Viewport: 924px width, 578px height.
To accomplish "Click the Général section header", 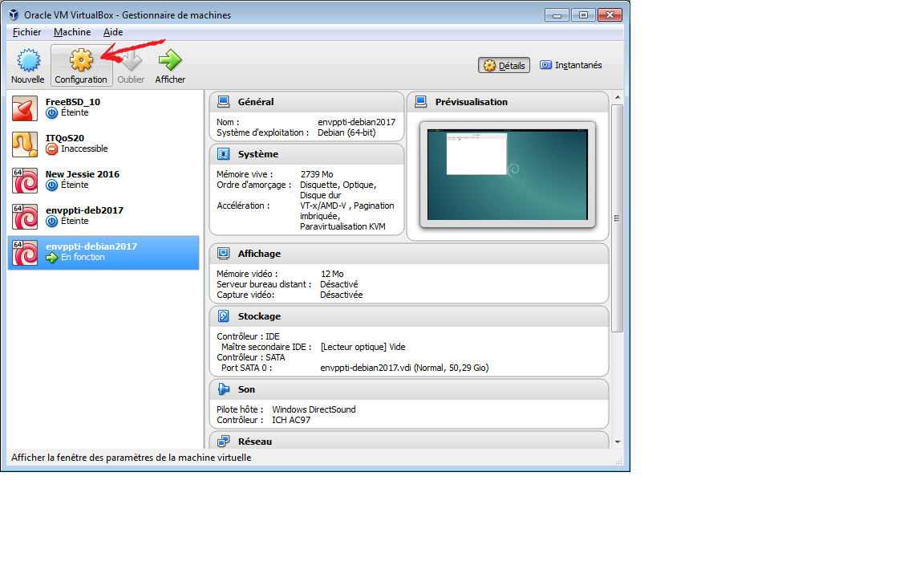I will [x=256, y=102].
